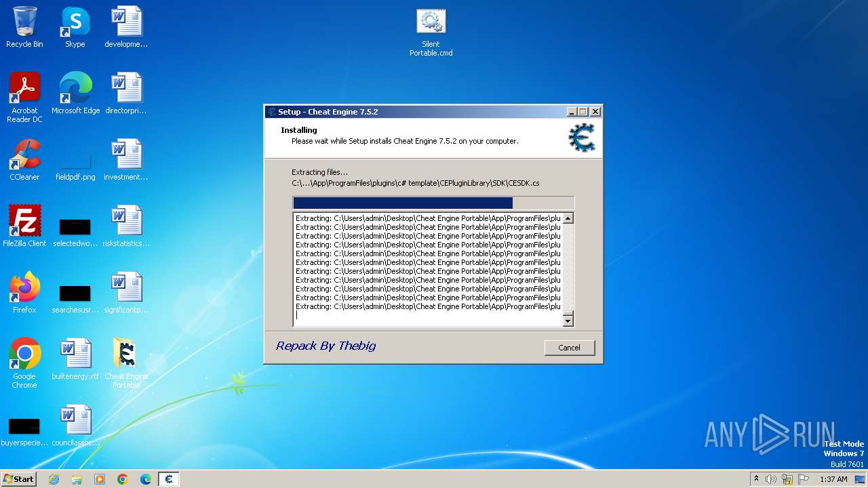Cancel the Cheat Engine installation
Screen dimensions: 868x488
point(570,348)
